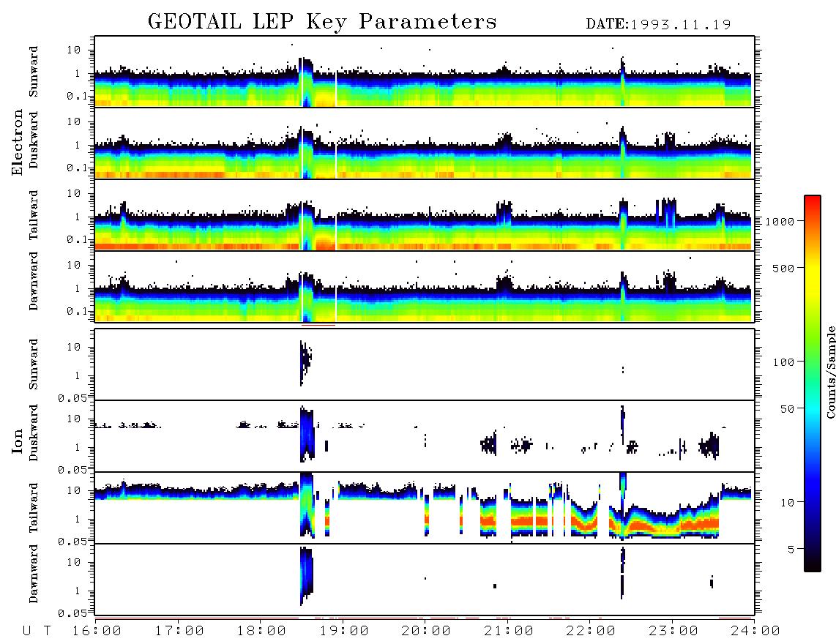
Task: Click the 5 color bar tick label
Action: tap(791, 550)
